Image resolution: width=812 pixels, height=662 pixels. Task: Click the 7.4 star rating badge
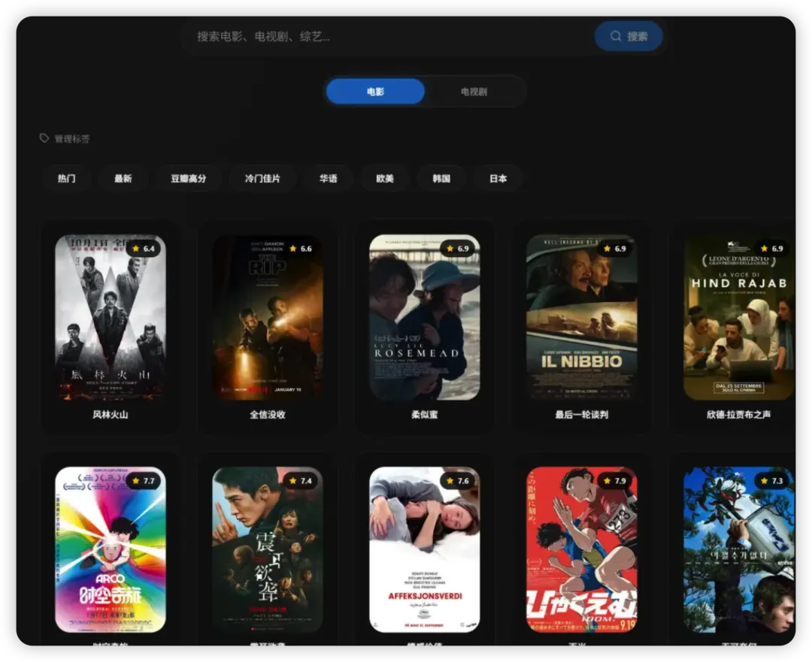click(301, 481)
